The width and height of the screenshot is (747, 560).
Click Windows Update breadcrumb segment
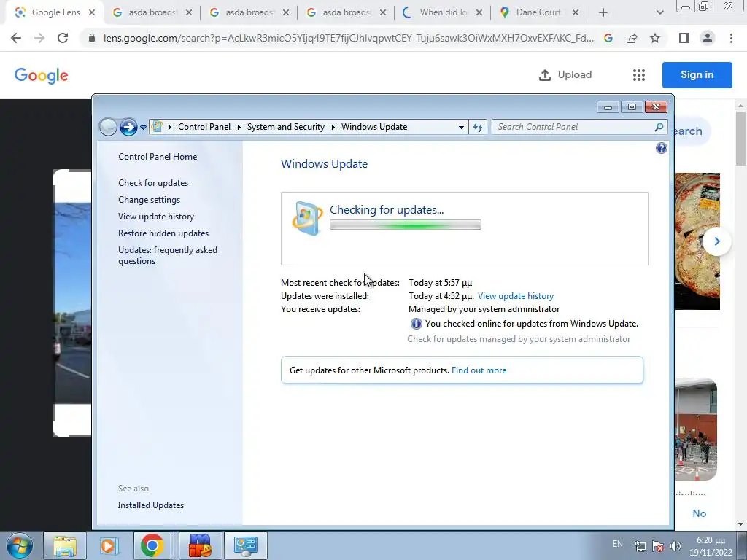374,127
